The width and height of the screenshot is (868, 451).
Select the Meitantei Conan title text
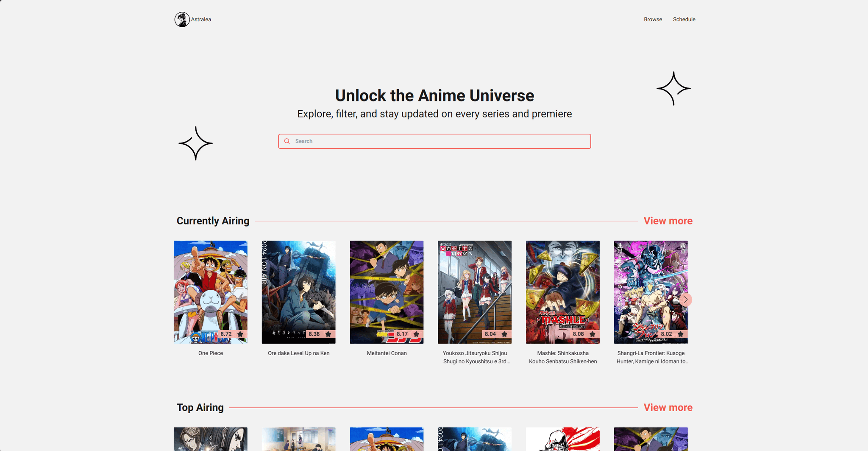pos(387,353)
